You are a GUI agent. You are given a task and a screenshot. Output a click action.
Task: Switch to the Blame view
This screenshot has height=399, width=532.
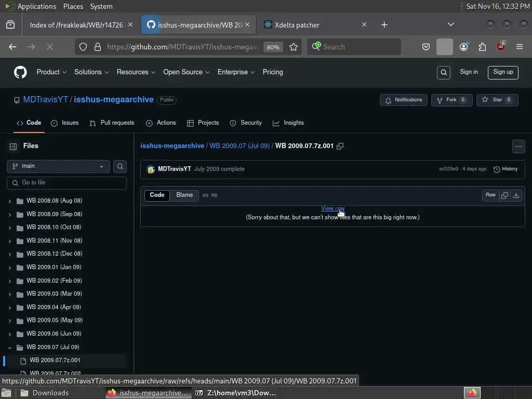point(184,195)
